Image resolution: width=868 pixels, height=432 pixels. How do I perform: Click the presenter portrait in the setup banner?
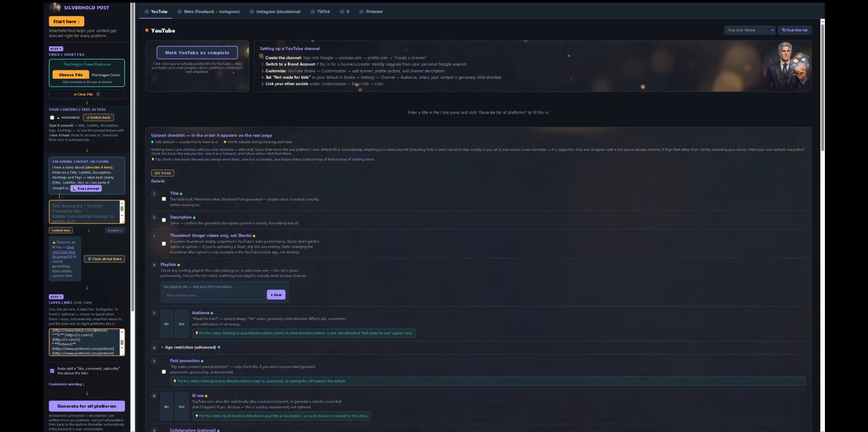pyautogui.click(x=786, y=66)
